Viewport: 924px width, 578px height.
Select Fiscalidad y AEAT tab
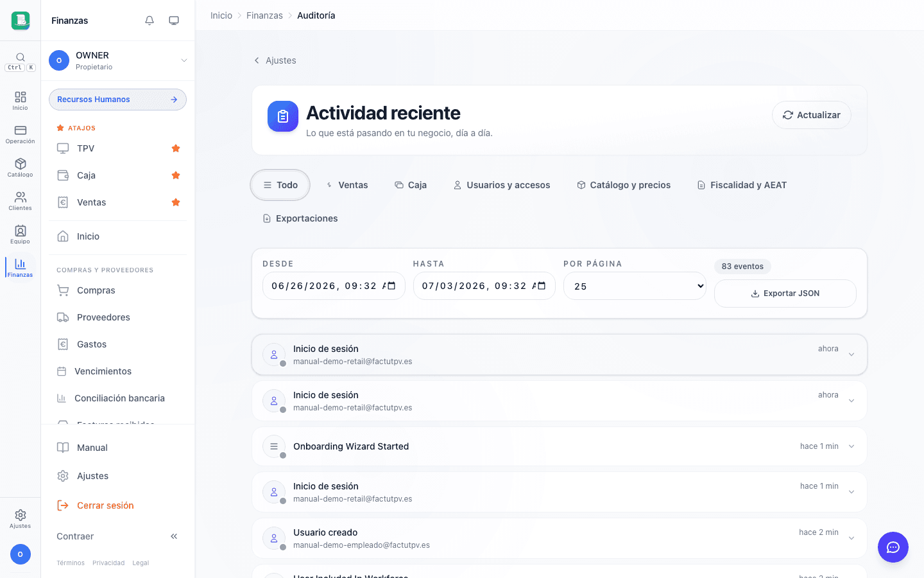[x=742, y=185]
